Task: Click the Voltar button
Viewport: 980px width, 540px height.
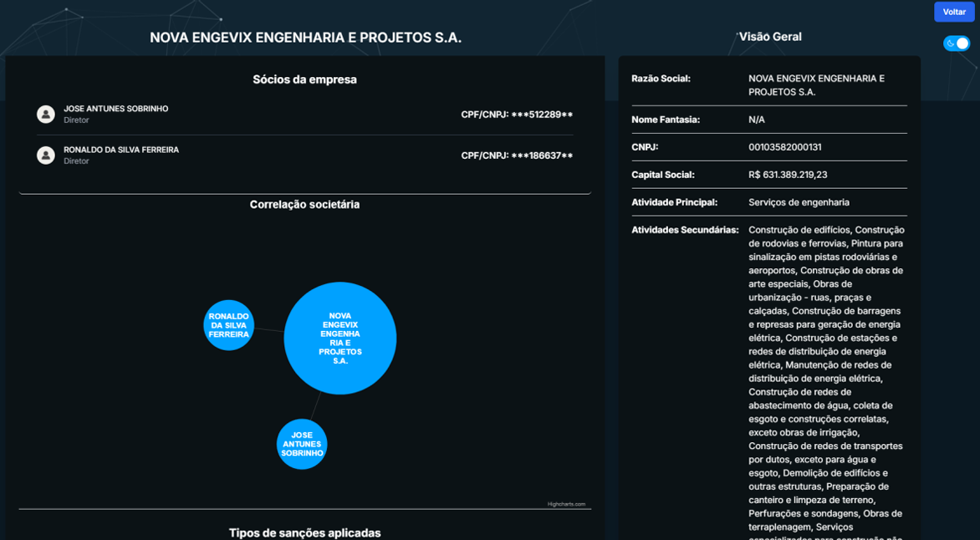Action: (954, 12)
